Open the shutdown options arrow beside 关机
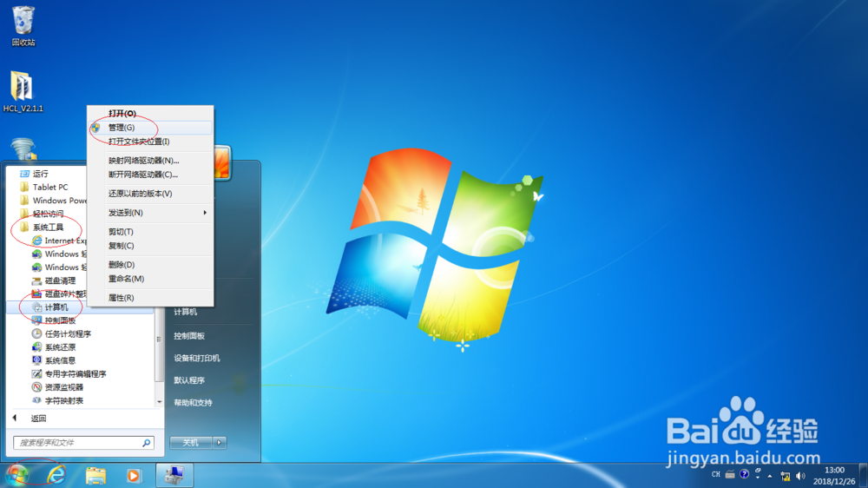 click(220, 443)
